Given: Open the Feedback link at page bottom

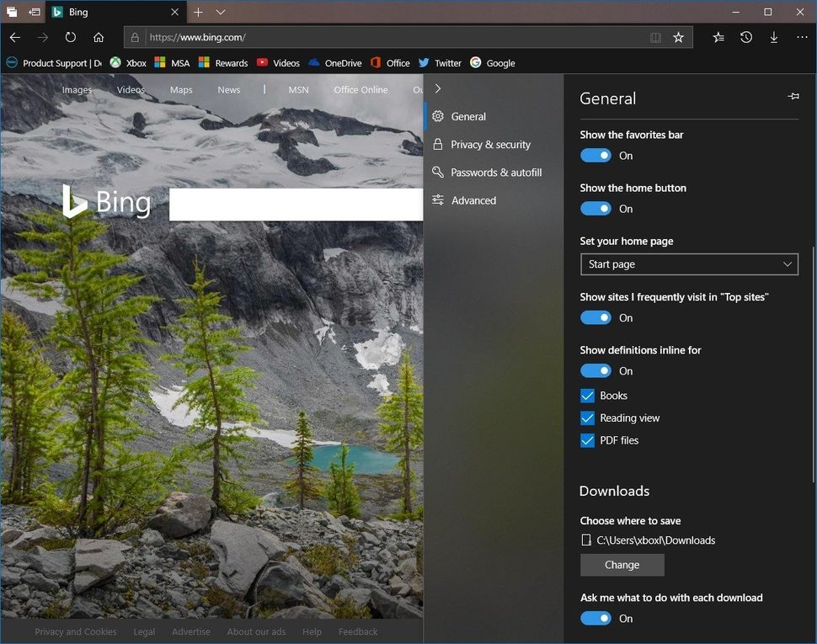Looking at the screenshot, I should [x=357, y=631].
